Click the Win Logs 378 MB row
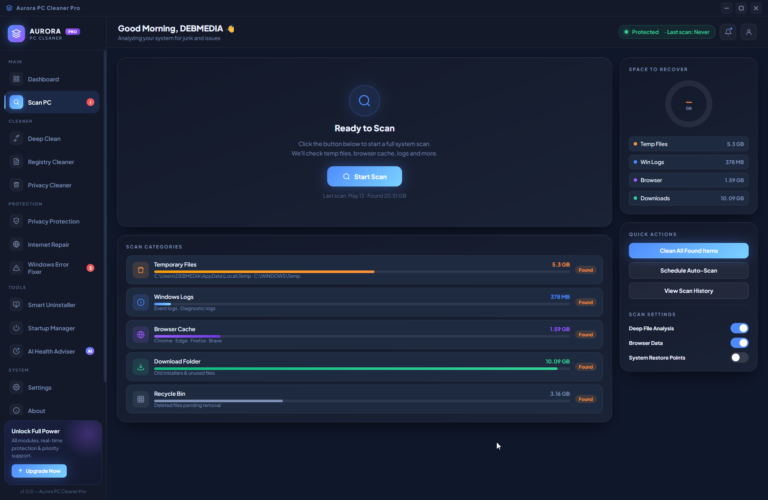 (x=688, y=162)
